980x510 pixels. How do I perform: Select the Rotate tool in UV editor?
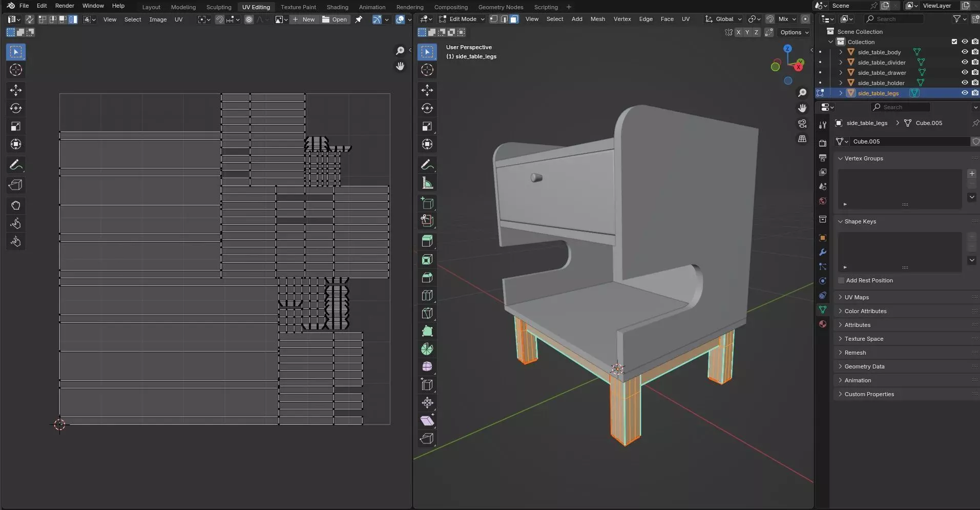(16, 108)
